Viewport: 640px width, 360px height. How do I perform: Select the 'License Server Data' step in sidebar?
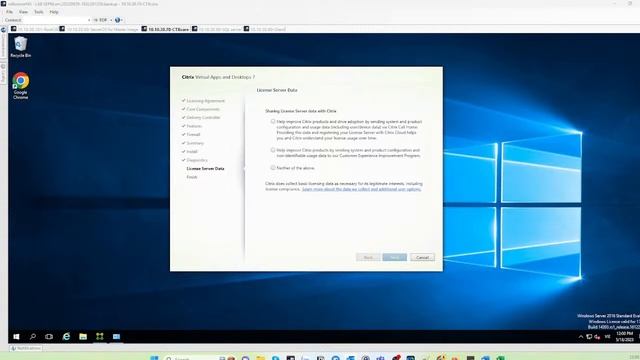point(205,169)
